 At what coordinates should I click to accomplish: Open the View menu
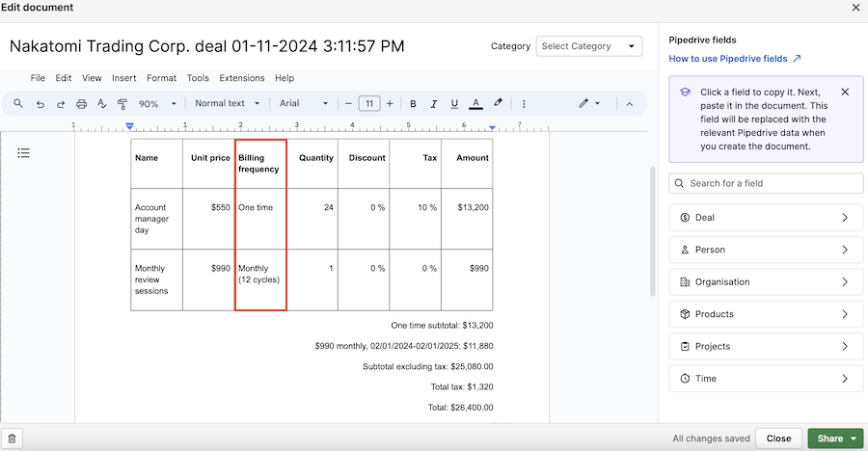pyautogui.click(x=92, y=78)
